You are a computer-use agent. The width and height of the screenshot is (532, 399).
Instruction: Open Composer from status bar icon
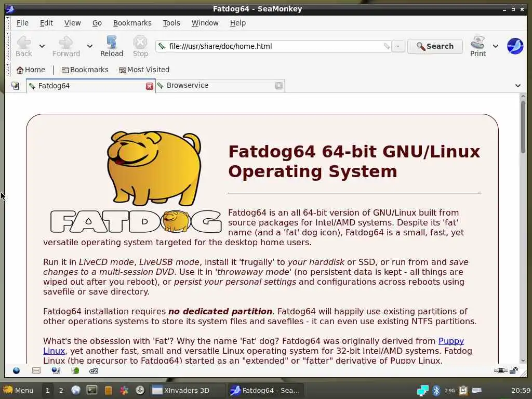(56, 370)
